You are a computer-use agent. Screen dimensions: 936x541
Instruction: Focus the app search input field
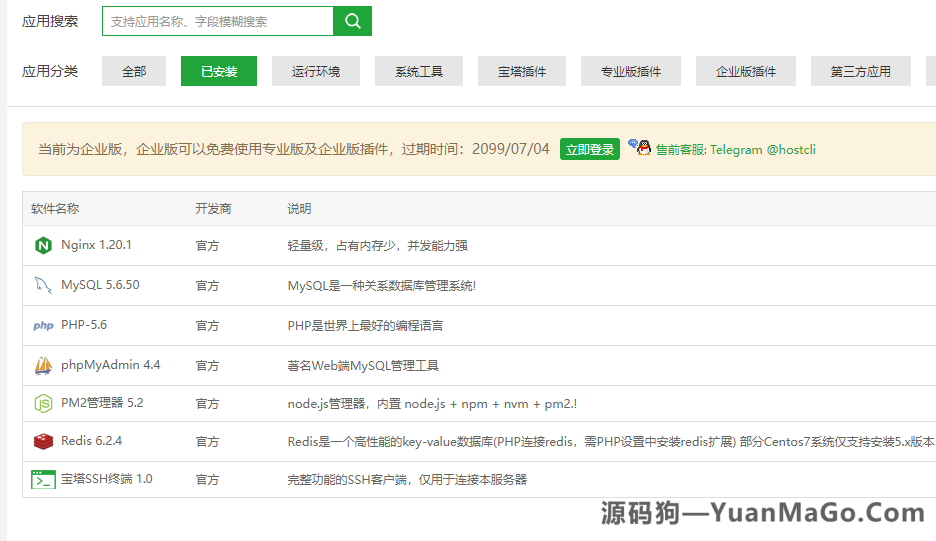pyautogui.click(x=217, y=21)
